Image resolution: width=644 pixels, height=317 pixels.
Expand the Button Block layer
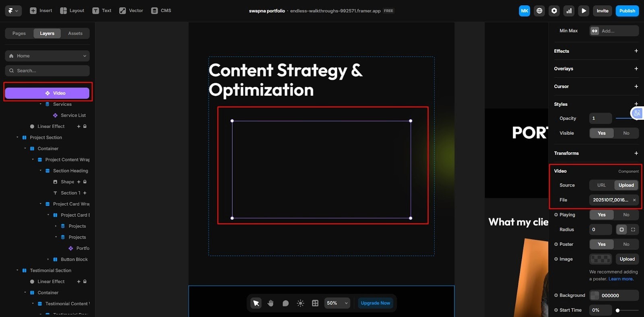click(x=48, y=259)
